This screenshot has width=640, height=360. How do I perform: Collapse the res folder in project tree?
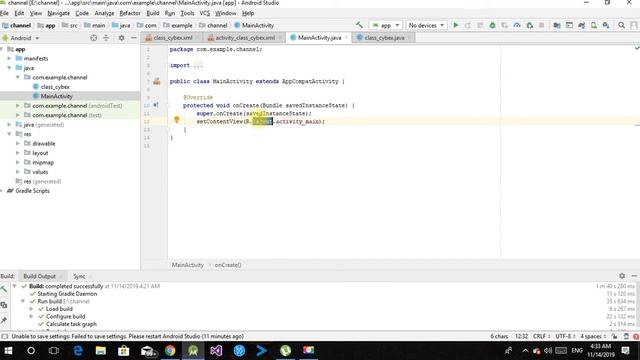[9, 134]
